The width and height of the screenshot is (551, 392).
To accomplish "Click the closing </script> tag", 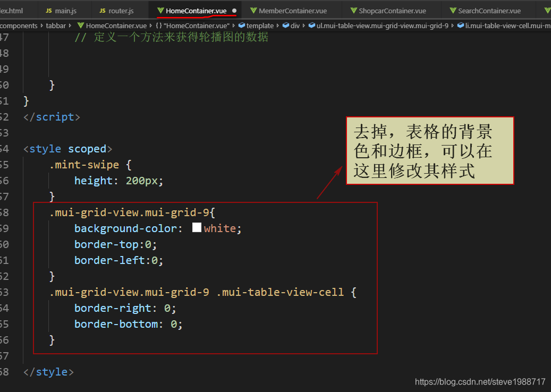I will 52,117.
